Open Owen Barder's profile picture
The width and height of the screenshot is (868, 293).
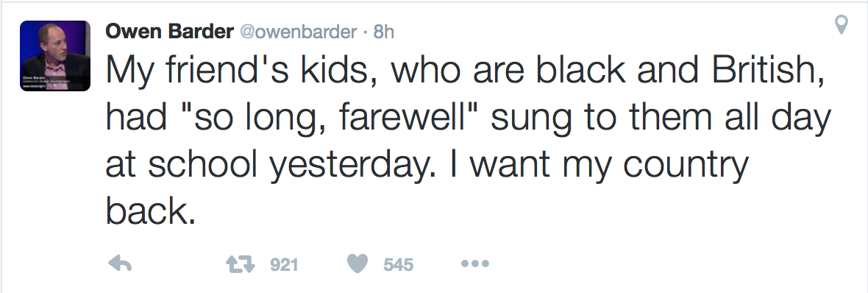(x=55, y=56)
